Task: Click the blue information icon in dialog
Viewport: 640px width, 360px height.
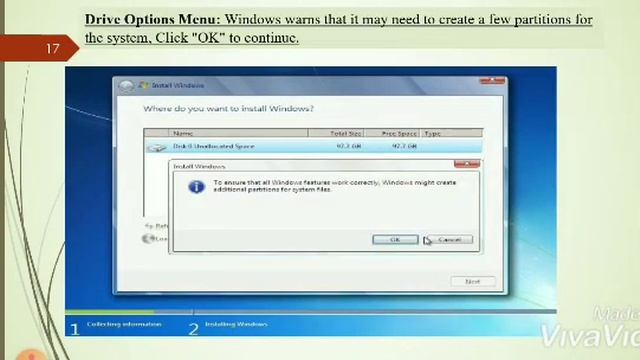Action: click(x=196, y=187)
